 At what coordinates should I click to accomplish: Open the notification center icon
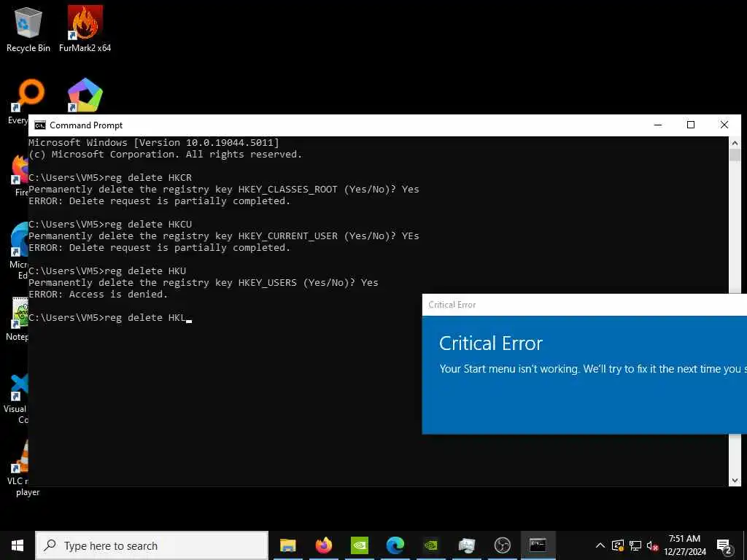724,547
